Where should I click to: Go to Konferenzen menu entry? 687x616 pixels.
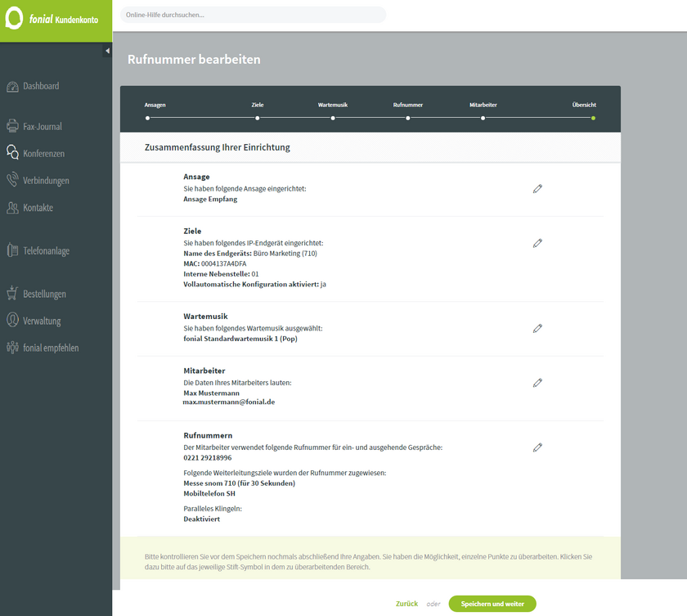point(43,154)
